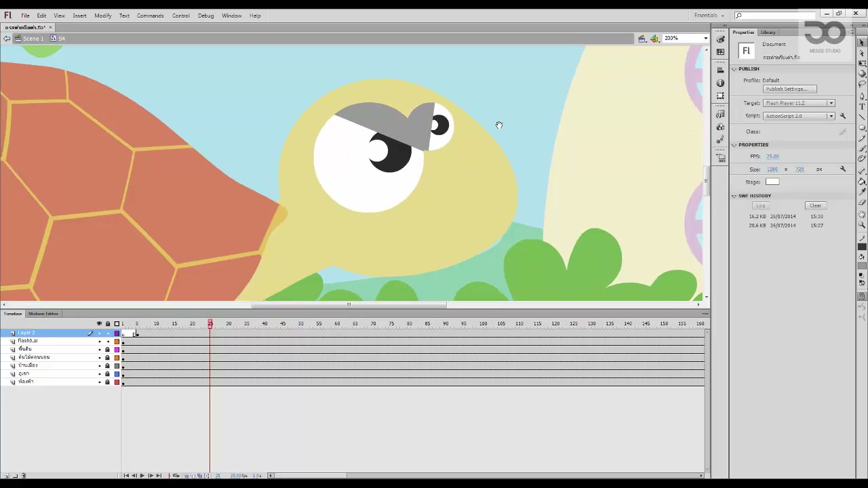Switch to the Motion Editor tab

[43, 314]
